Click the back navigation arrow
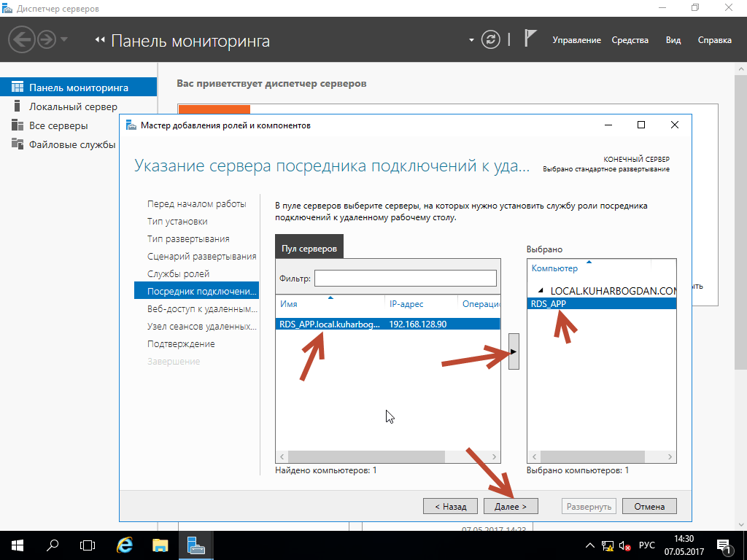Image resolution: width=747 pixels, height=560 pixels. 22,39
